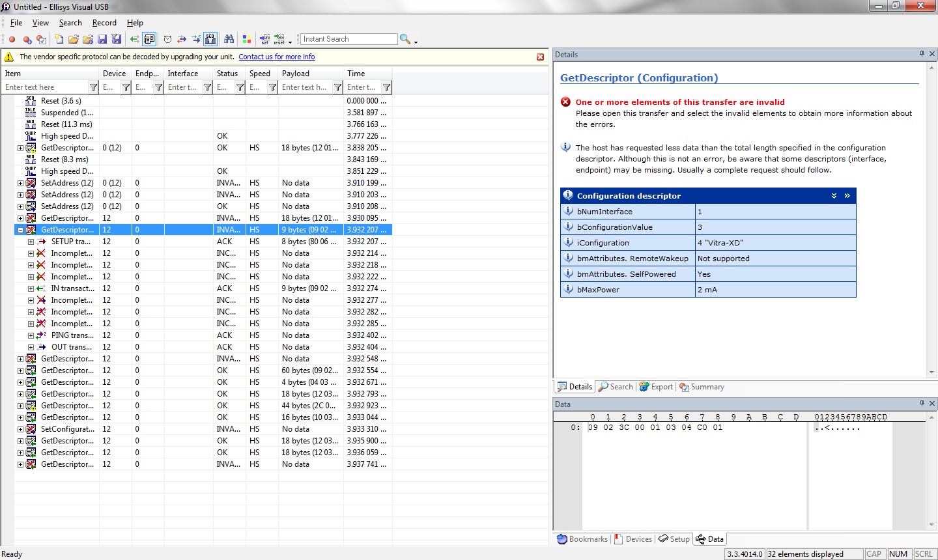938x560 pixels.
Task: Start recording with the red record button
Action: tap(12, 40)
